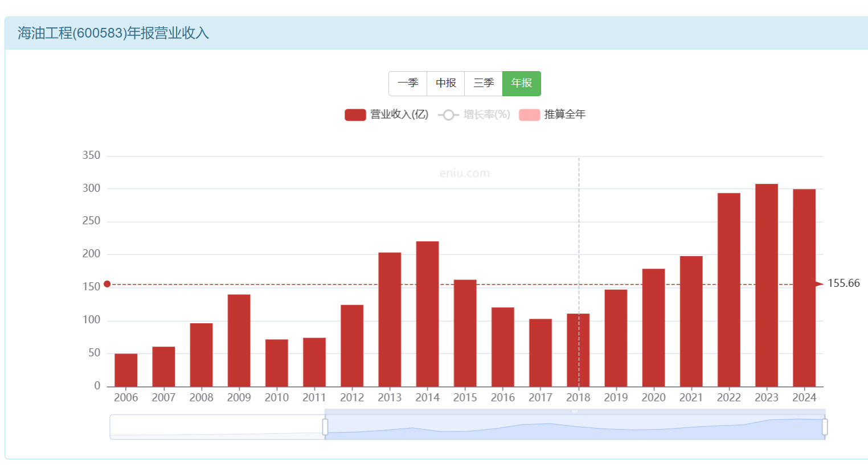Switch to the 中报 report tab
The width and height of the screenshot is (868, 465).
coord(446,83)
